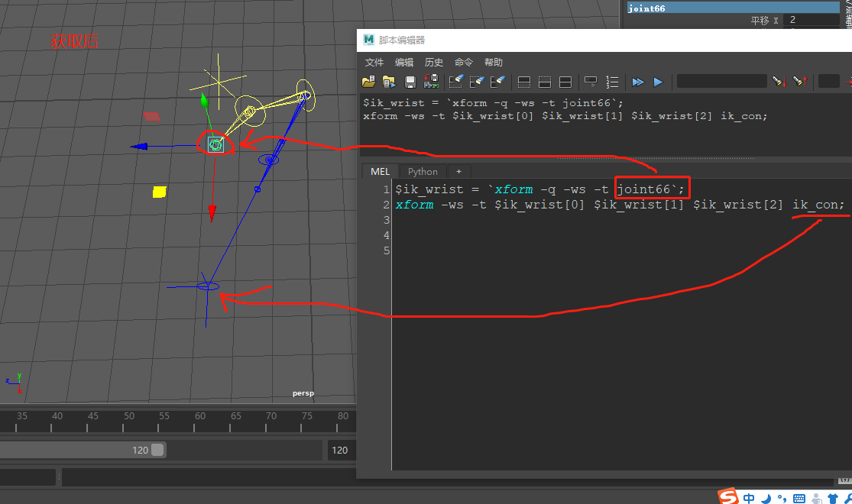Click the Sogou user account icon

click(817, 499)
